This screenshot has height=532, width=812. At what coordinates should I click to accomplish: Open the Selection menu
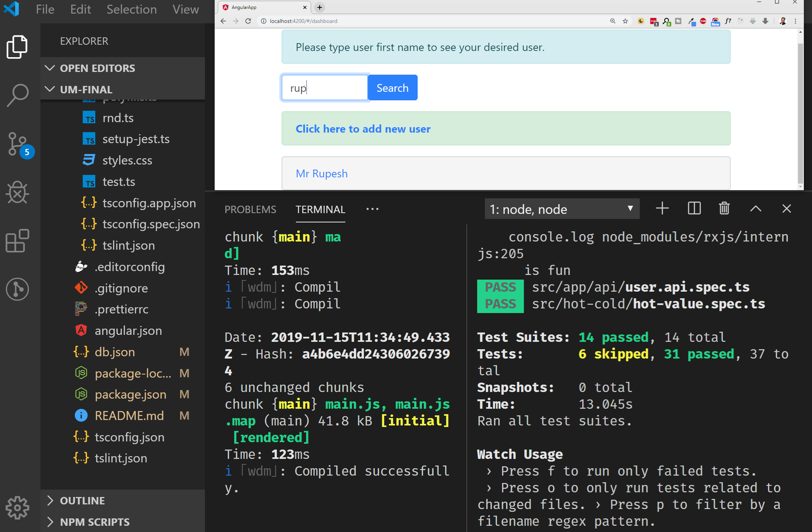click(131, 9)
